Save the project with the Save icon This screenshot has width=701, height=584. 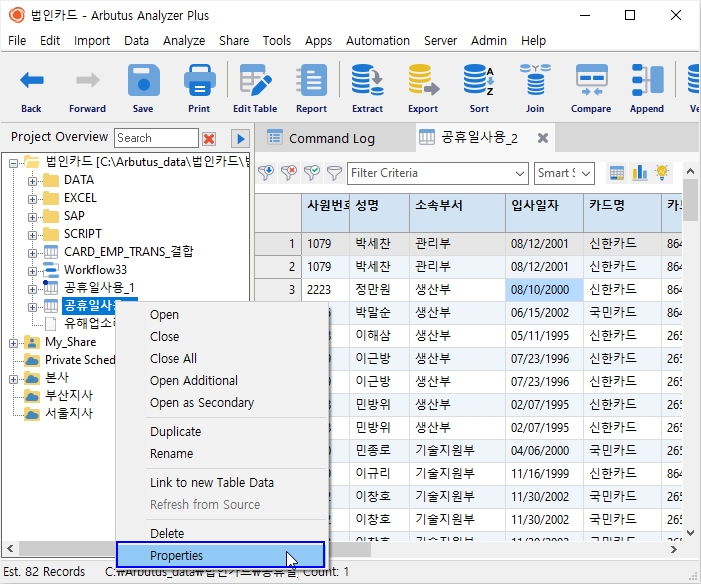pos(144,80)
